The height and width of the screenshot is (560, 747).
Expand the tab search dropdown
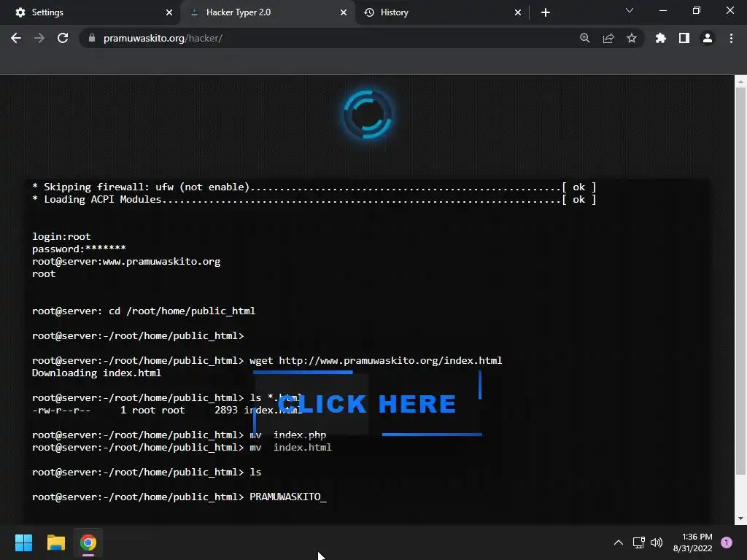[x=630, y=10]
